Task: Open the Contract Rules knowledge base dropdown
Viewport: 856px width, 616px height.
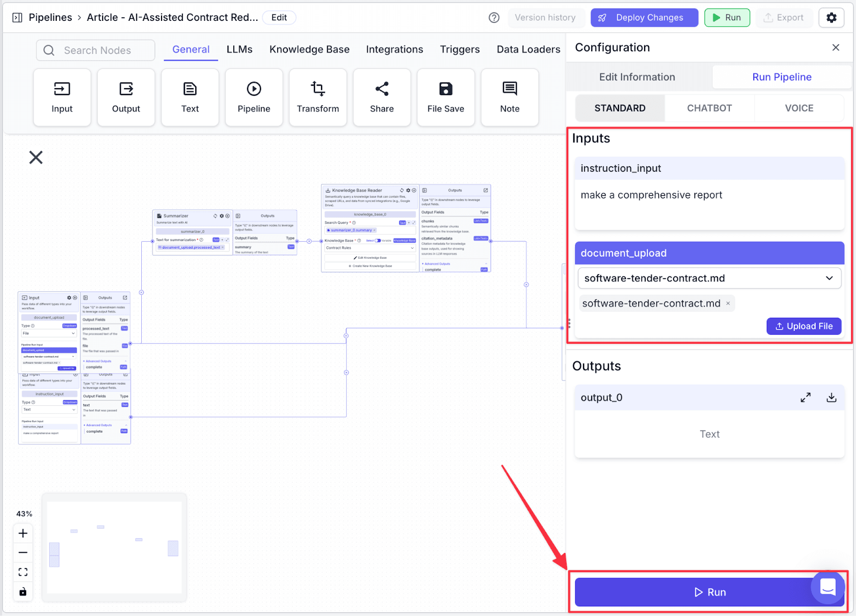Action: [370, 248]
